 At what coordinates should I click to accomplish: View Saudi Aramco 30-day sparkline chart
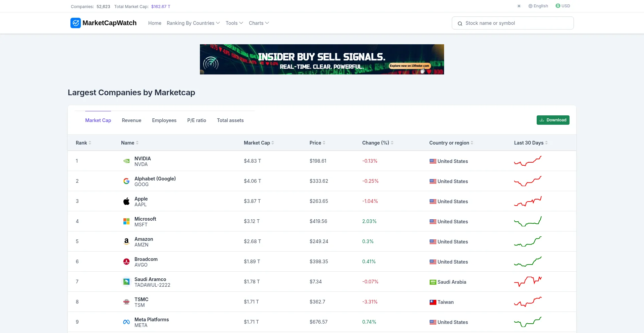(x=528, y=282)
